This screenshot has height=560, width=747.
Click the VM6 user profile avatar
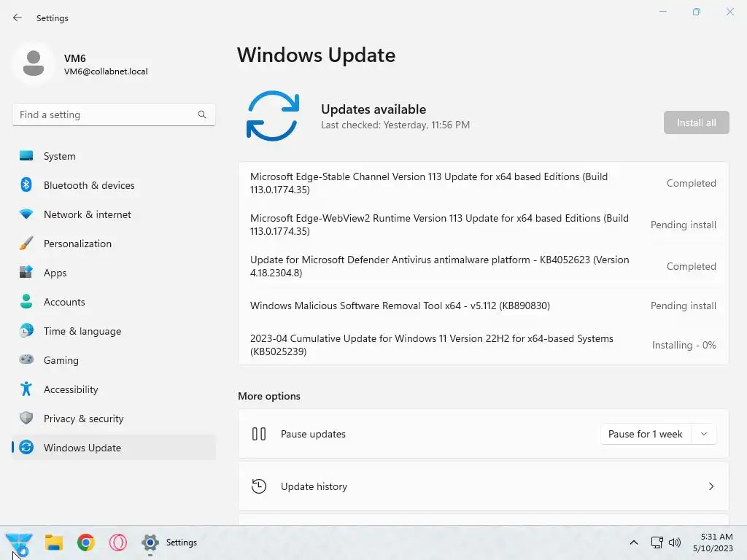point(34,63)
